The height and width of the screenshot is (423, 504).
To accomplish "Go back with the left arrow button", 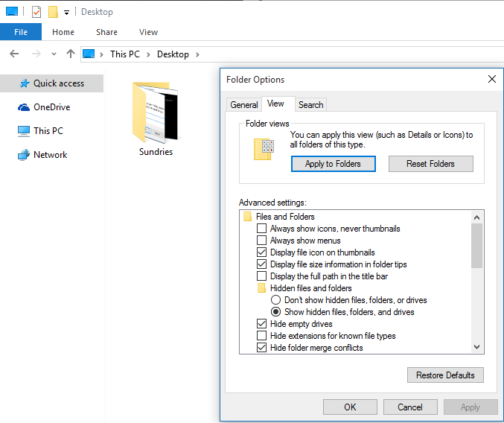I will point(14,54).
